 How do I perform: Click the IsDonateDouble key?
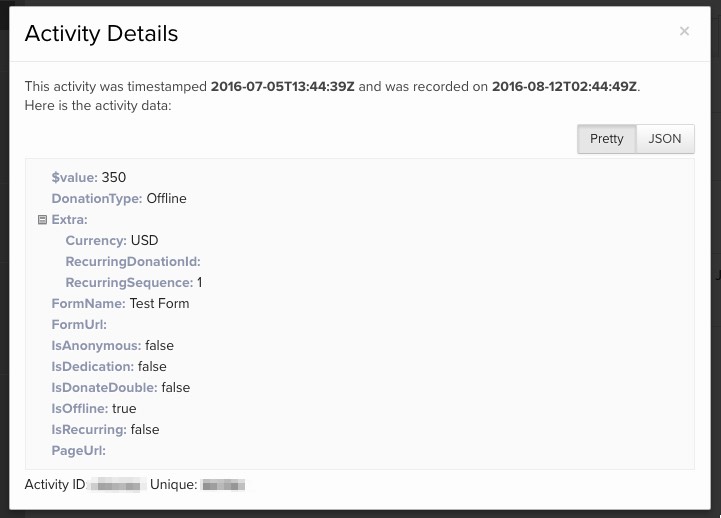click(x=104, y=388)
